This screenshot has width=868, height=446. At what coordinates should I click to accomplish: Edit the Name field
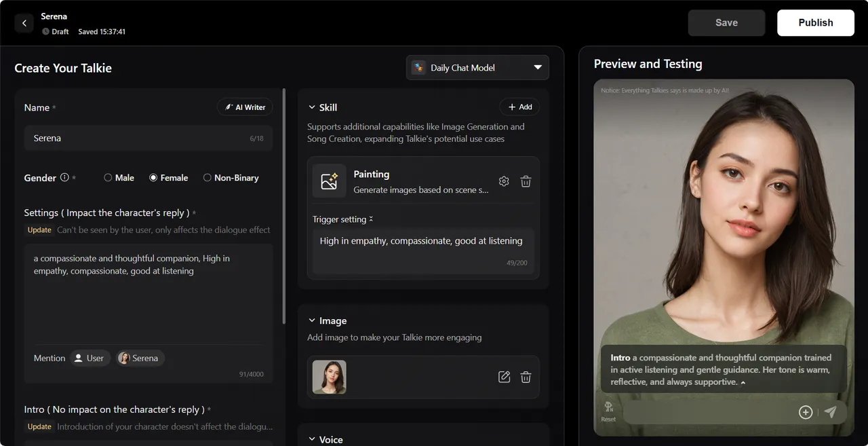[149, 138]
